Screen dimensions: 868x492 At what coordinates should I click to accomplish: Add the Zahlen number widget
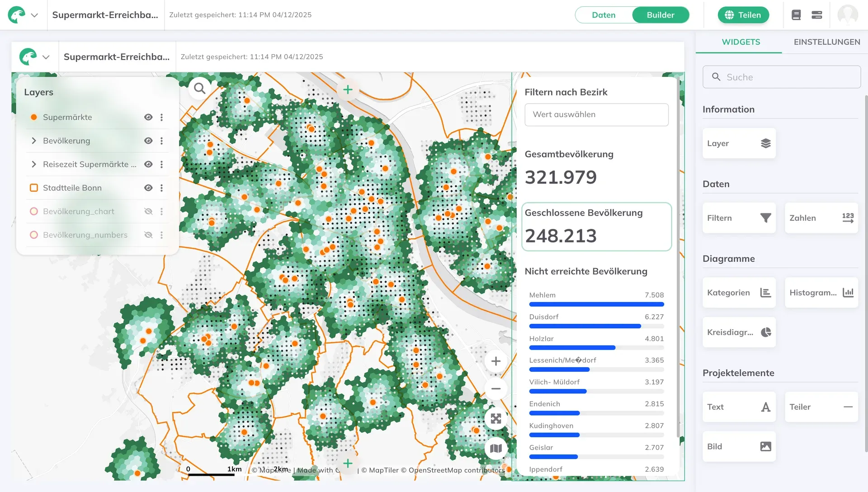click(821, 218)
